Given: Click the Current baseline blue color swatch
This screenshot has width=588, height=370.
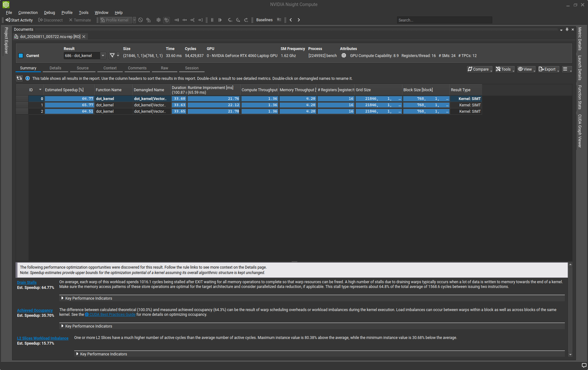Looking at the screenshot, I should pos(21,56).
